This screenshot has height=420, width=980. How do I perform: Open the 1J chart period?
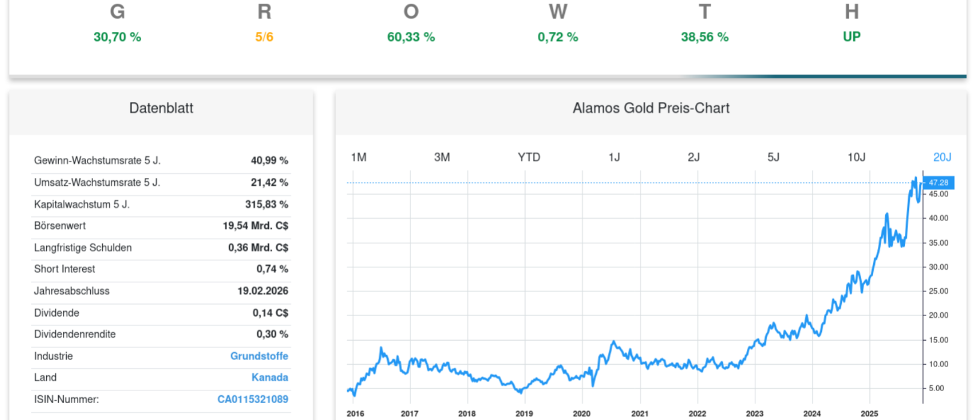point(614,157)
